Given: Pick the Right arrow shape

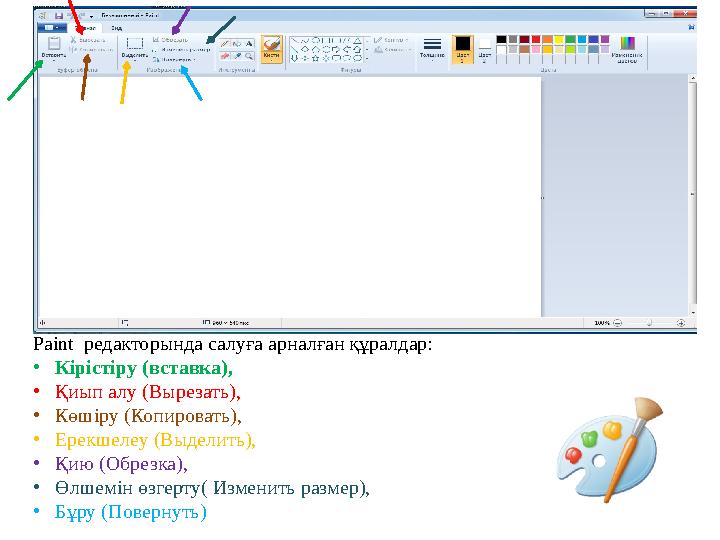Looking at the screenshot, I should pyautogui.click(x=336, y=50).
